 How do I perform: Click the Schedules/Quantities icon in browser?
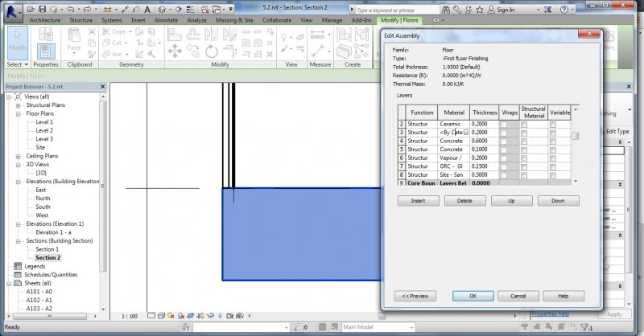18,274
